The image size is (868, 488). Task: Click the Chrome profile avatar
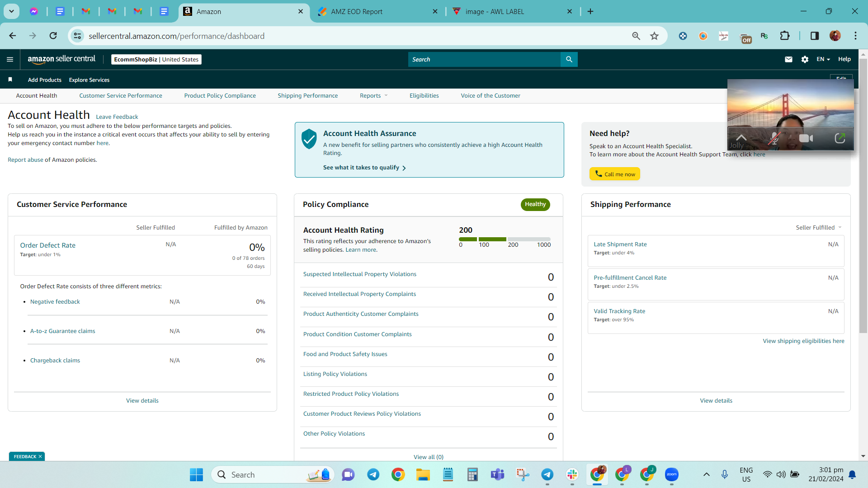(835, 36)
